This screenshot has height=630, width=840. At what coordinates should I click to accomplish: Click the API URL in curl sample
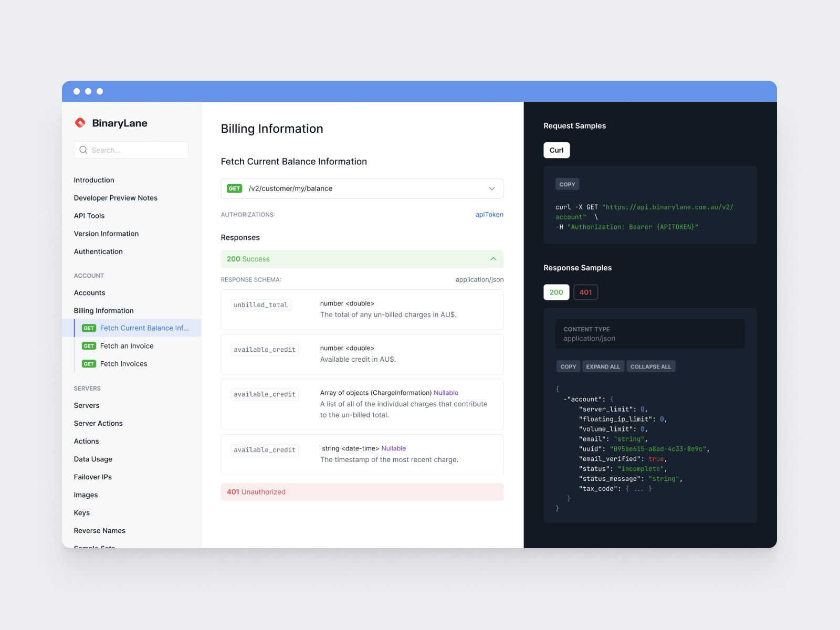click(645, 212)
